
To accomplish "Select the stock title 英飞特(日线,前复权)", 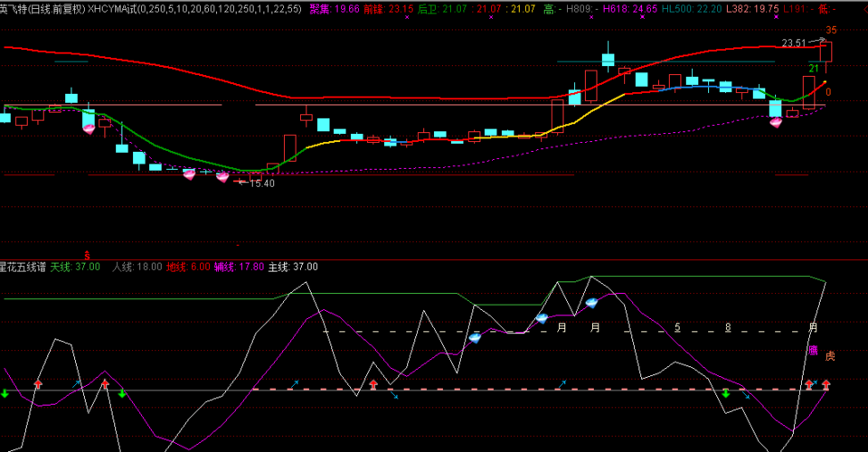I will (x=42, y=9).
